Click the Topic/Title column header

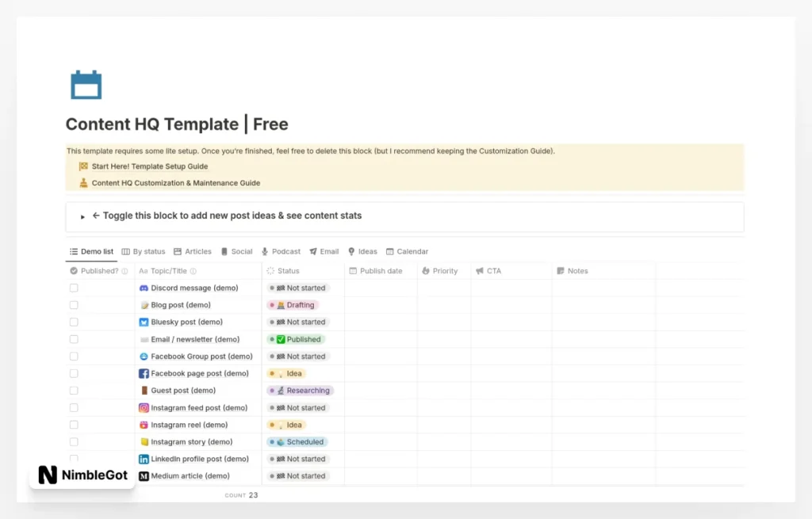[198, 271]
